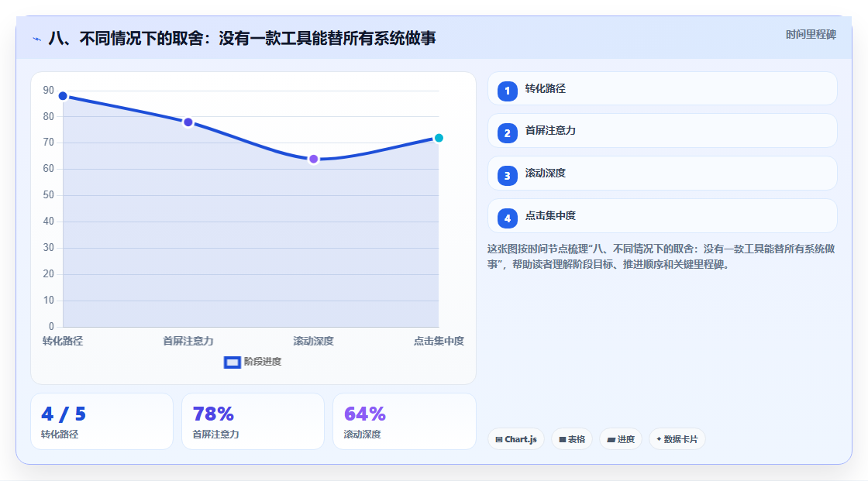This screenshot has width=868, height=481.
Task: Open the 首屏注意力 list item
Action: click(662, 131)
